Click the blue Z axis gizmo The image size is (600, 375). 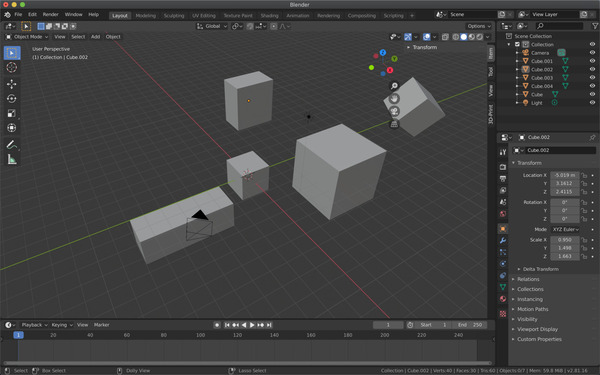383,52
